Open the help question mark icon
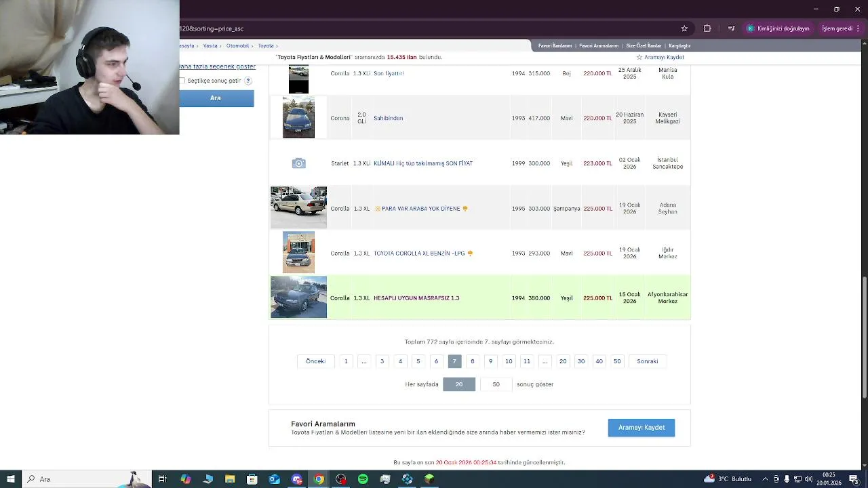Screen dimensions: 868x488 pyautogui.click(x=248, y=81)
